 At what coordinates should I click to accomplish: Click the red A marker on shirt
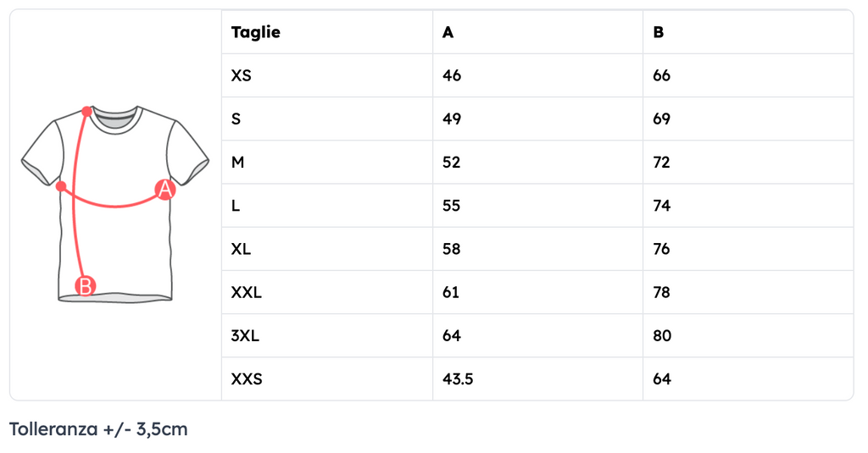point(165,190)
